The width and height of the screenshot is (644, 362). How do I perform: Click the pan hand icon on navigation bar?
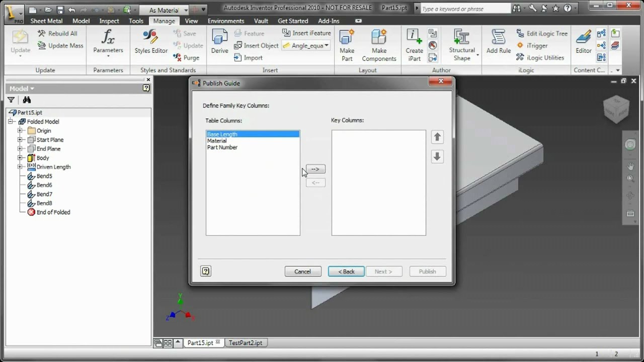630,165
